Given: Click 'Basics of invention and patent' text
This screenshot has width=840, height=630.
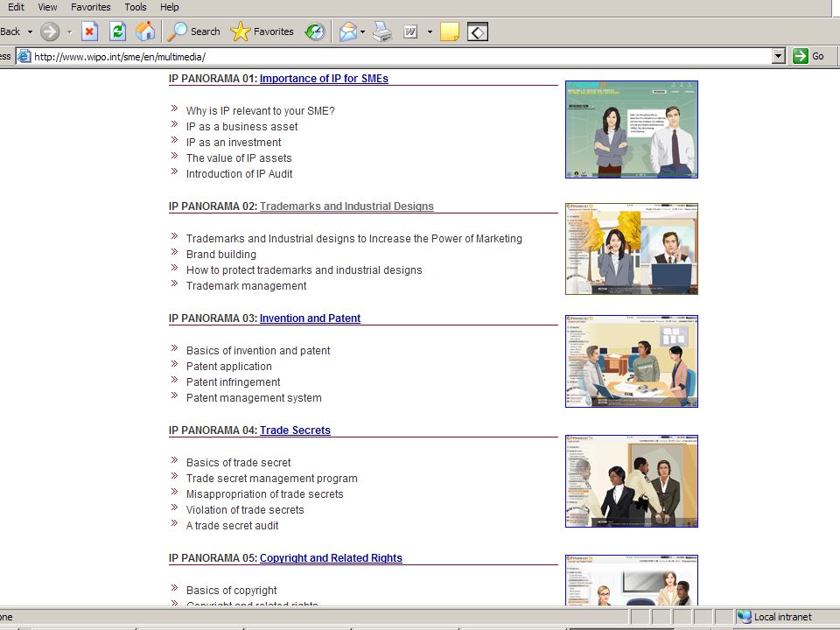Looking at the screenshot, I should [x=258, y=350].
